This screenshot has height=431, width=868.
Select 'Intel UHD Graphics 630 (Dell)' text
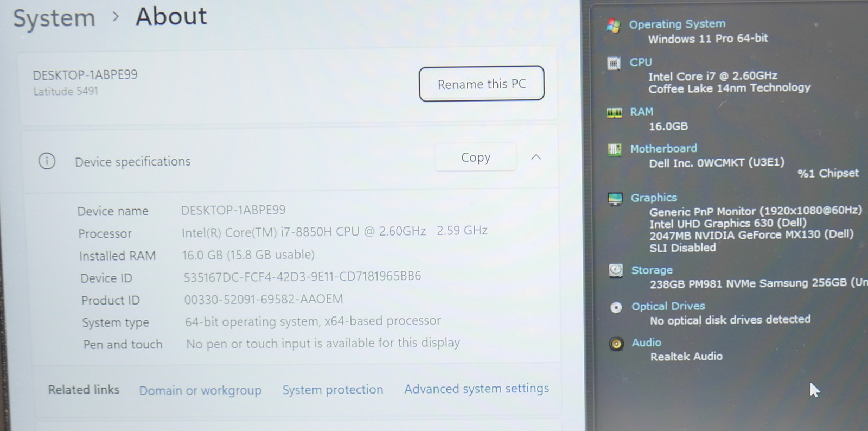coord(728,224)
